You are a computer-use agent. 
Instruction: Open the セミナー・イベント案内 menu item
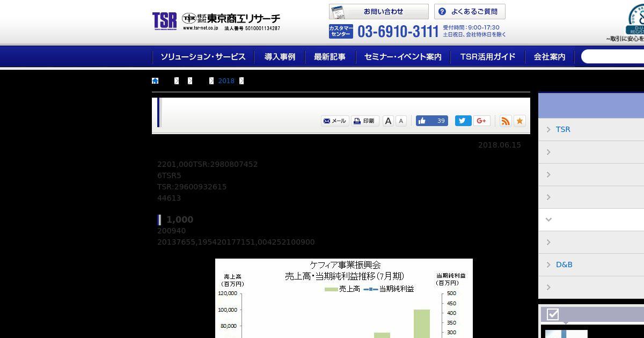[402, 57]
